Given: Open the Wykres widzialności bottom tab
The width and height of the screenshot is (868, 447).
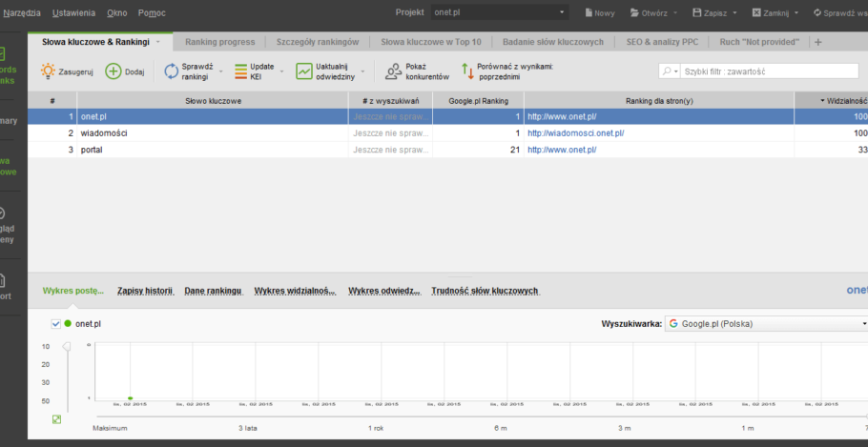Looking at the screenshot, I should 295,291.
